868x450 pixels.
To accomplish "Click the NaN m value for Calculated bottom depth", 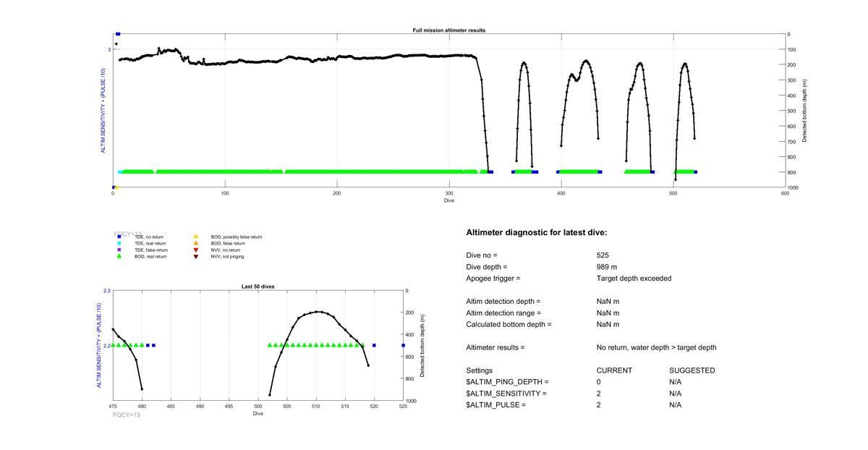I will [608, 325].
